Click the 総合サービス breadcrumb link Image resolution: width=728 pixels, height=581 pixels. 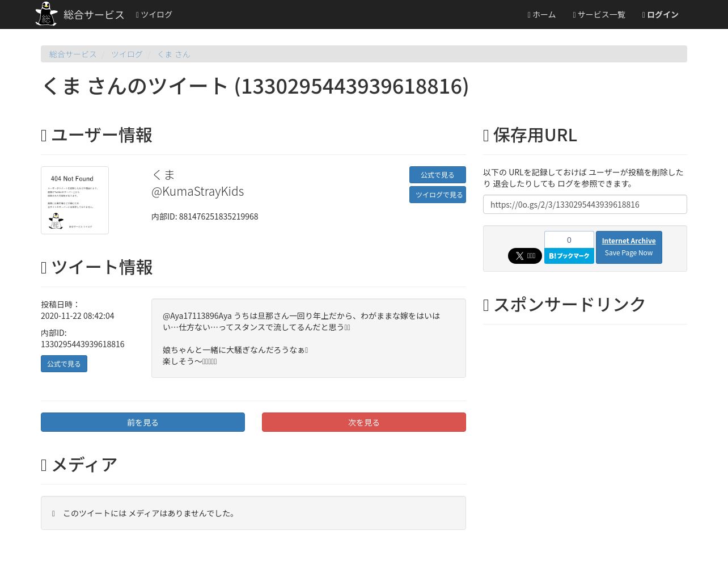click(73, 54)
